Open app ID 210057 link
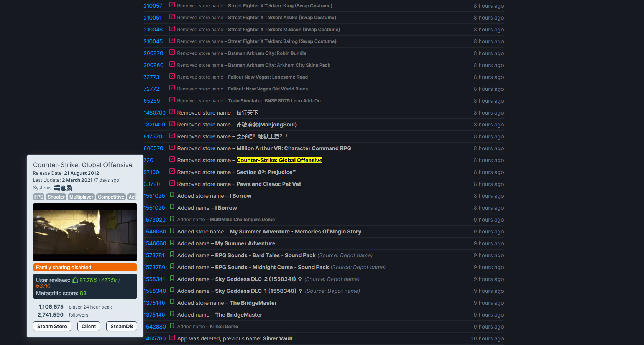Viewport: 644px width, 345px height. (x=153, y=6)
